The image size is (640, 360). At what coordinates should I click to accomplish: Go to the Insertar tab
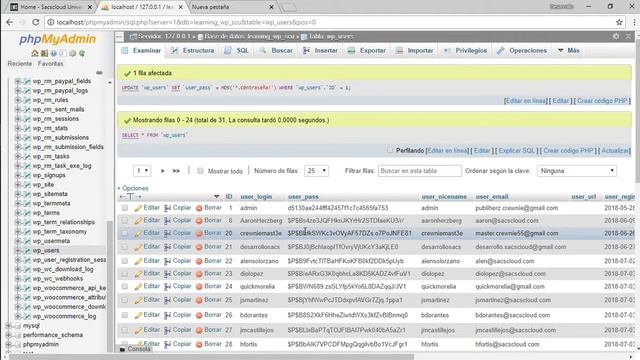[x=320, y=51]
